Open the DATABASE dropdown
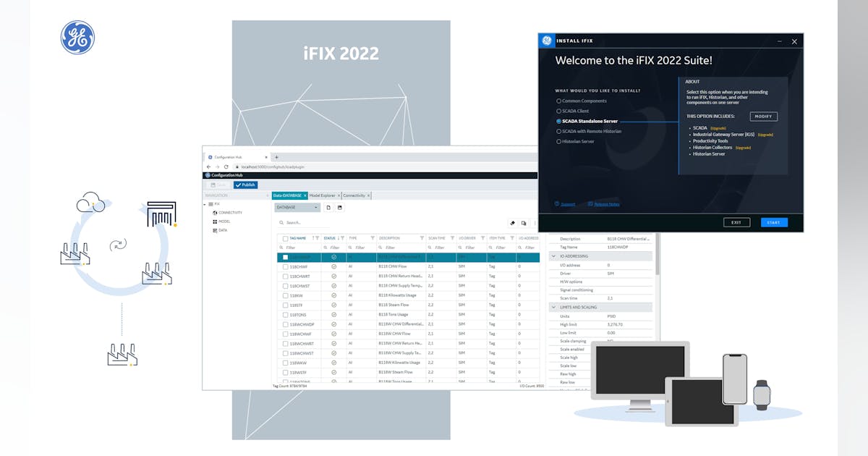868x456 pixels. tap(297, 207)
